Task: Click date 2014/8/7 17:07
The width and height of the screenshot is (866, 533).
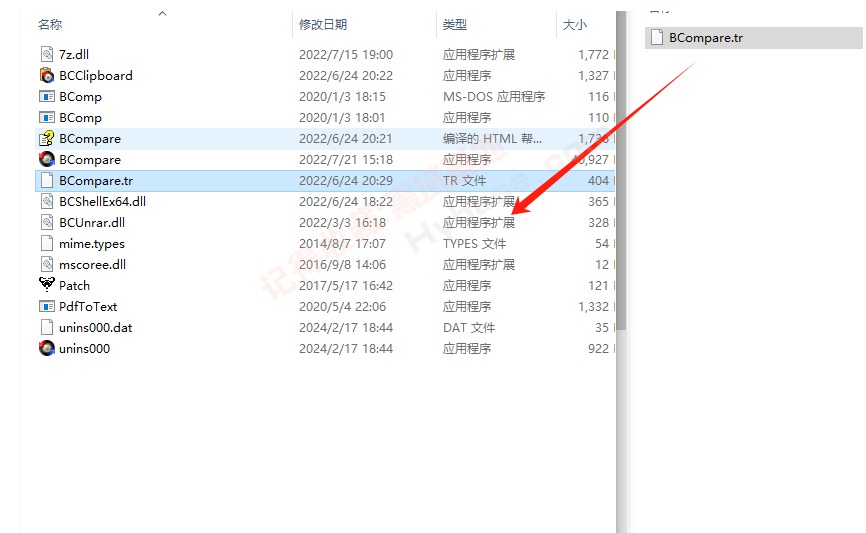Action: click(x=342, y=243)
